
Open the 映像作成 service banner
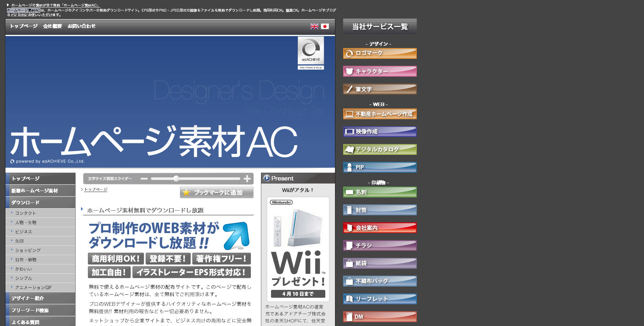tap(380, 132)
